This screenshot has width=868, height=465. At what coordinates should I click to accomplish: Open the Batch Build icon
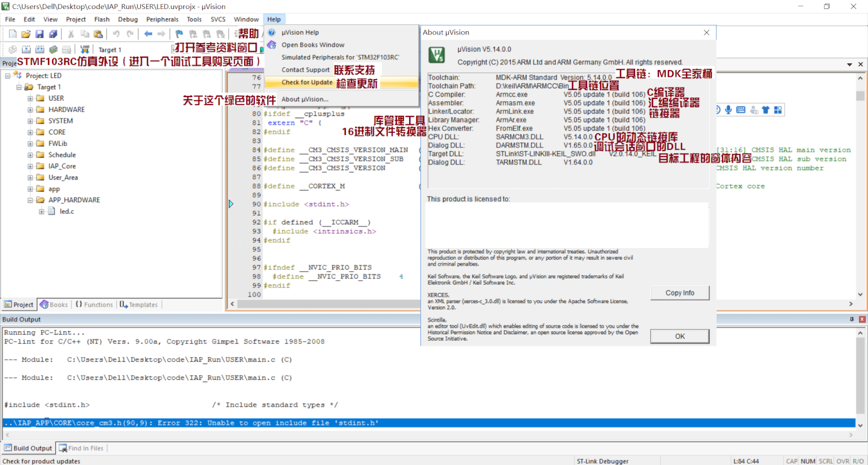53,50
